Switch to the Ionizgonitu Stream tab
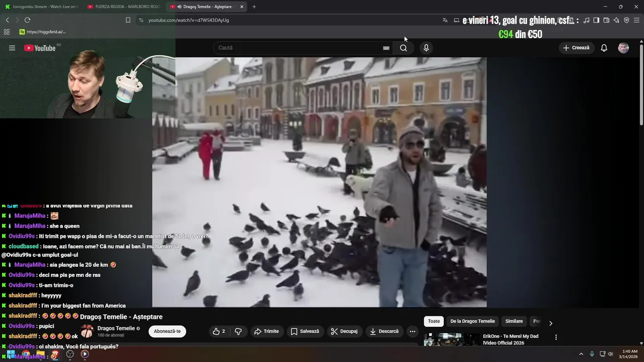Viewport: 644px width, 362px height. pos(41,7)
